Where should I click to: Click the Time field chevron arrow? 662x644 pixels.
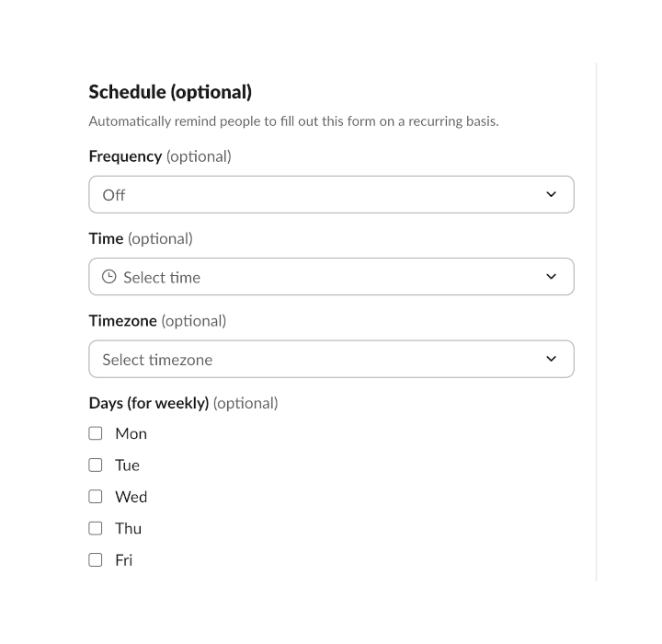(x=551, y=277)
